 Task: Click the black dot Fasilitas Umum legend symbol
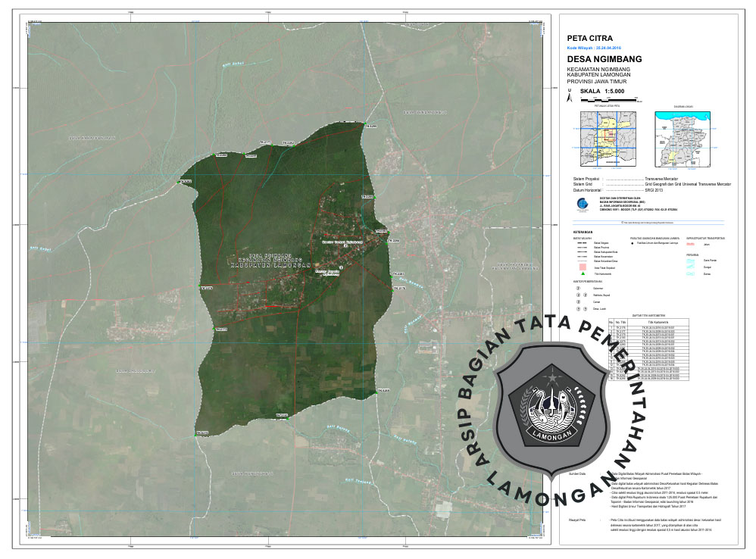click(x=633, y=244)
